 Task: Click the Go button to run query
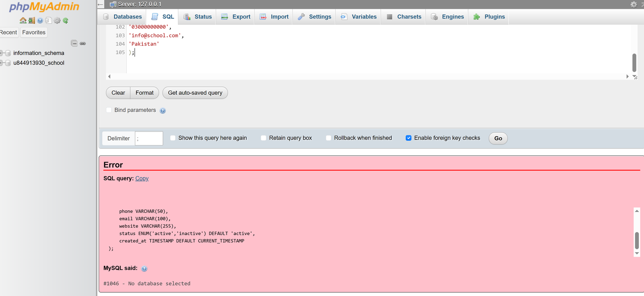point(498,138)
